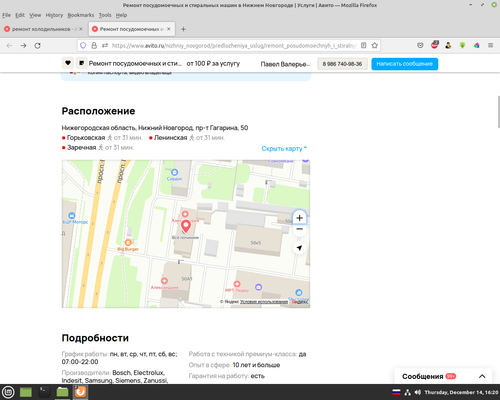Reload the current page

(x=38, y=46)
